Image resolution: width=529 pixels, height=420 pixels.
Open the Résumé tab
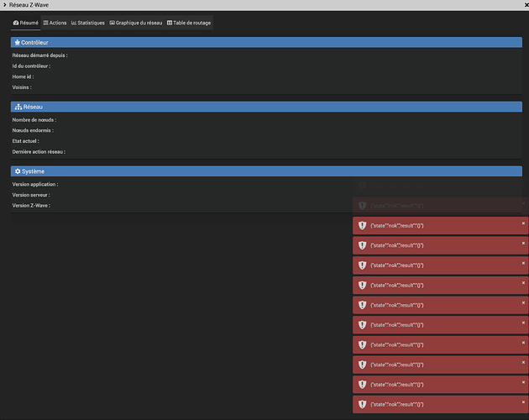26,23
